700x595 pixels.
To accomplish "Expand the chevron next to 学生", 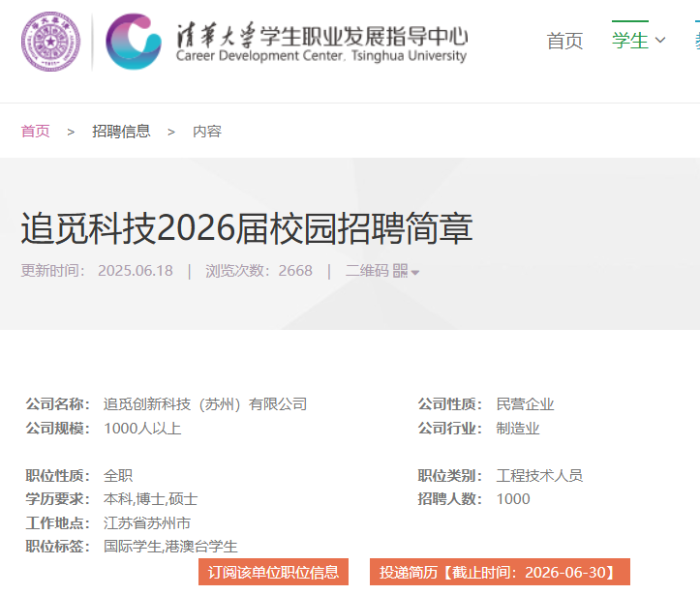I will (x=660, y=41).
